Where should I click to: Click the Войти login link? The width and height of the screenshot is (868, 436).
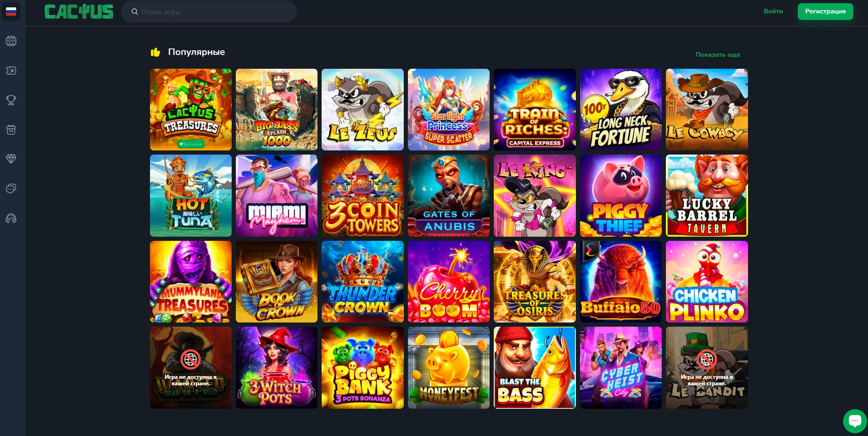click(773, 11)
